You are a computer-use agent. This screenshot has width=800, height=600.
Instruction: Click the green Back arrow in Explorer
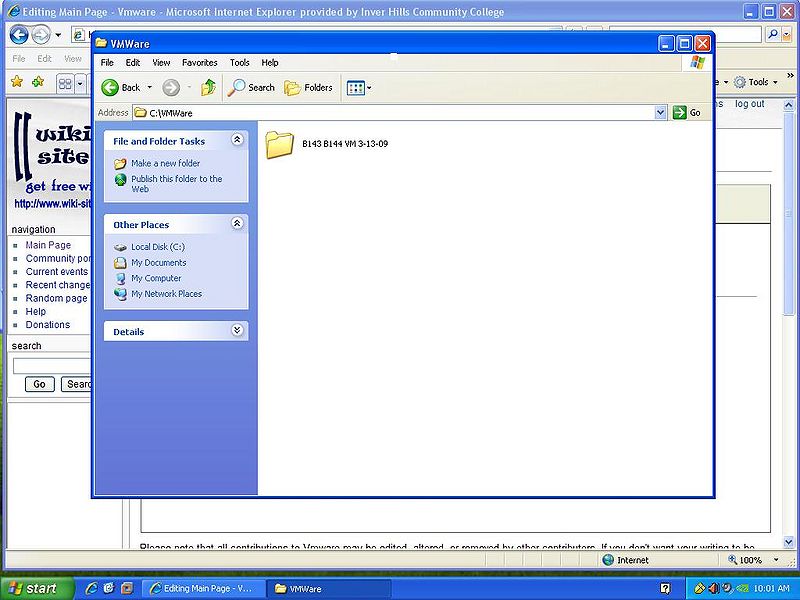pyautogui.click(x=110, y=88)
